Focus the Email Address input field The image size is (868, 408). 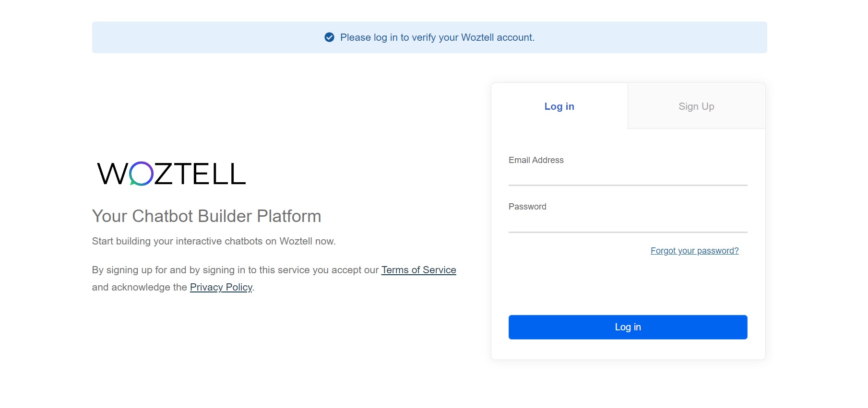628,176
